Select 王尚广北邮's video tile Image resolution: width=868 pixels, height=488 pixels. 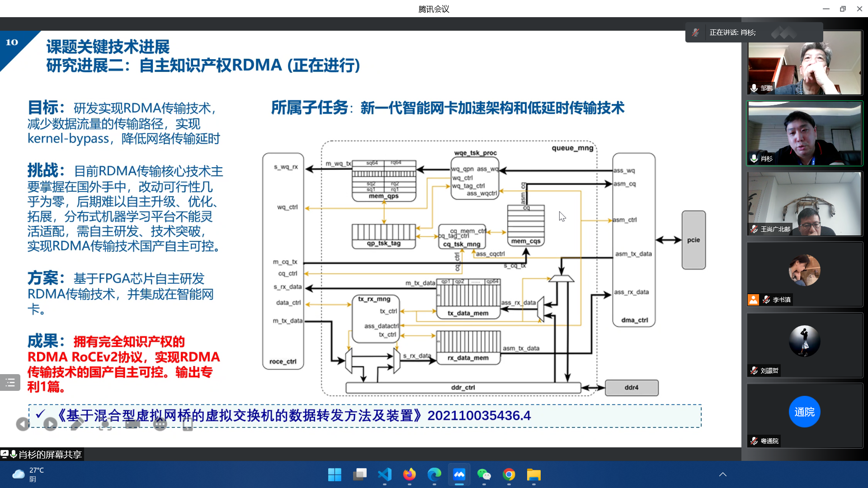click(x=805, y=204)
